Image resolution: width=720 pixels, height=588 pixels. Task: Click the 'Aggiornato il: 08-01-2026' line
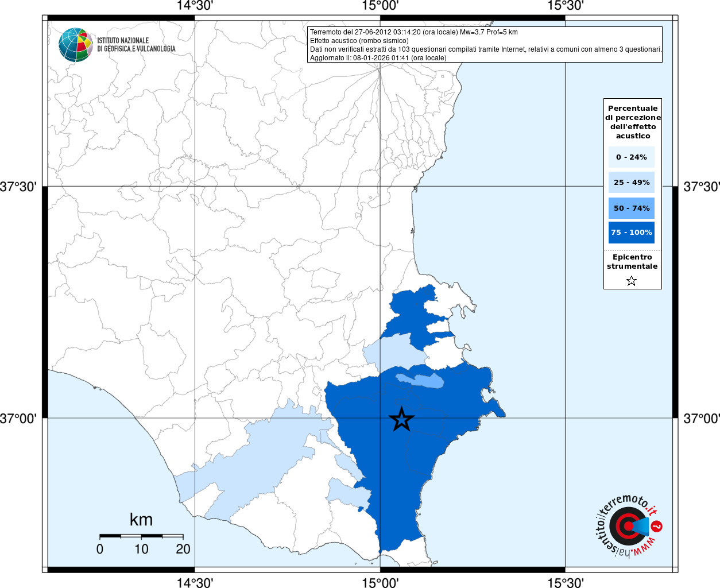378,58
